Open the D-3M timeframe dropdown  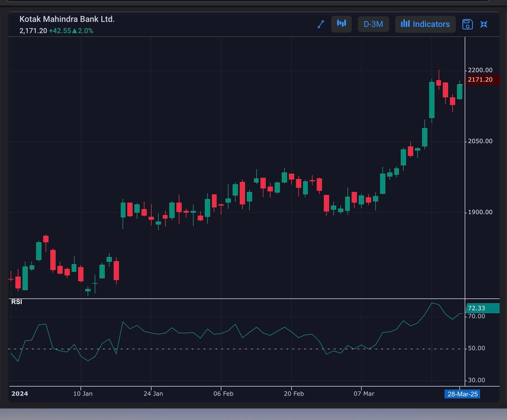pos(373,24)
